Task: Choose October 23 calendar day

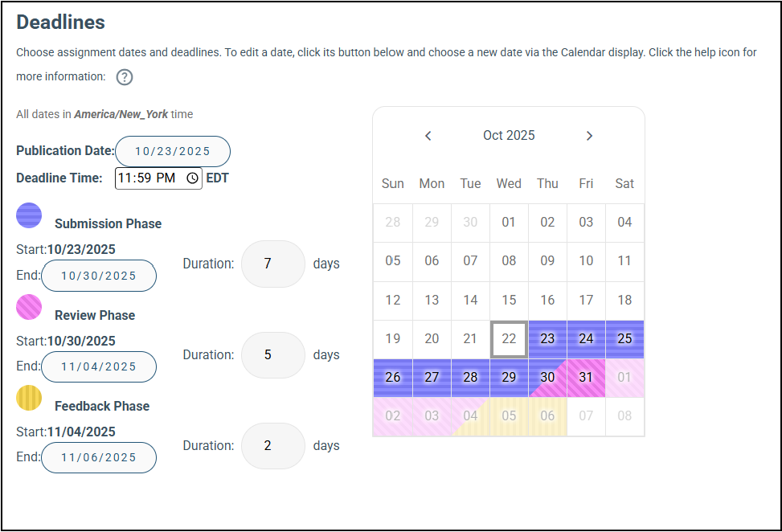Action: pos(547,339)
